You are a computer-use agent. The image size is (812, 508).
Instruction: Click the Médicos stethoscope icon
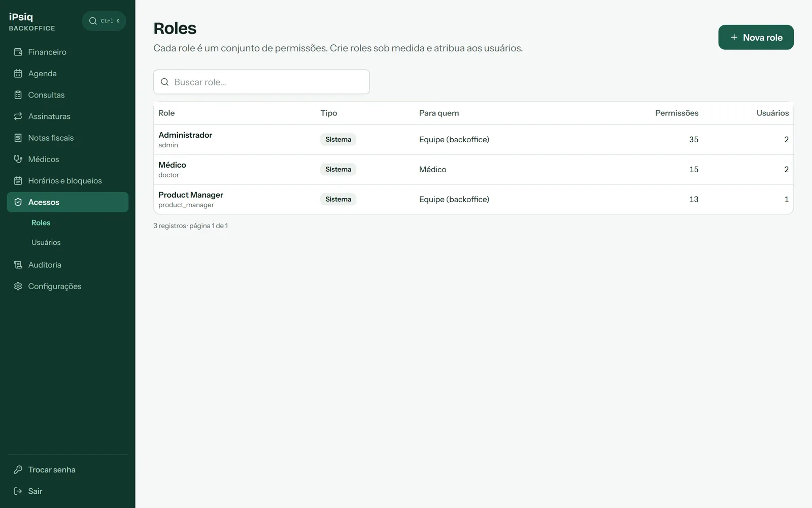tap(18, 159)
